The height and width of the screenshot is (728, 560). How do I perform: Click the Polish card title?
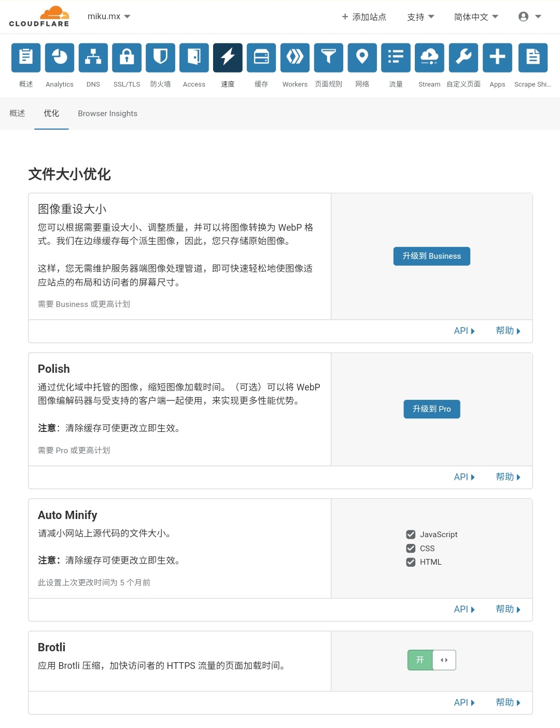coord(54,369)
